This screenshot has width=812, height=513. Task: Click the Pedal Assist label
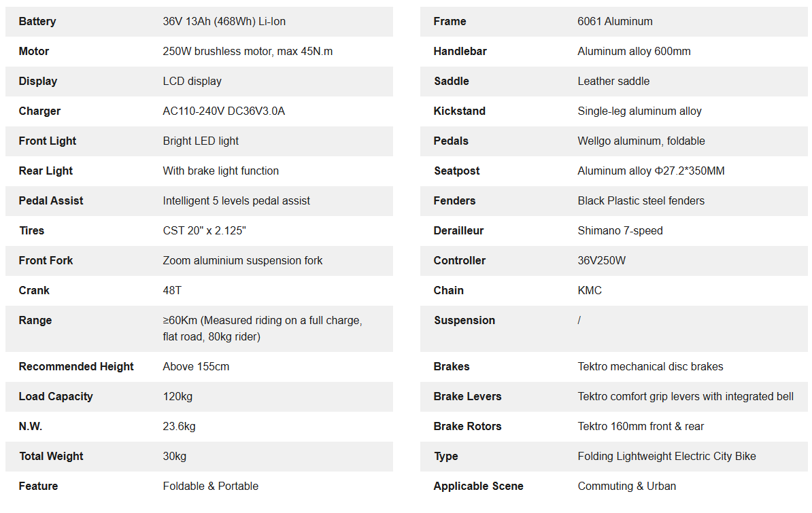point(51,201)
